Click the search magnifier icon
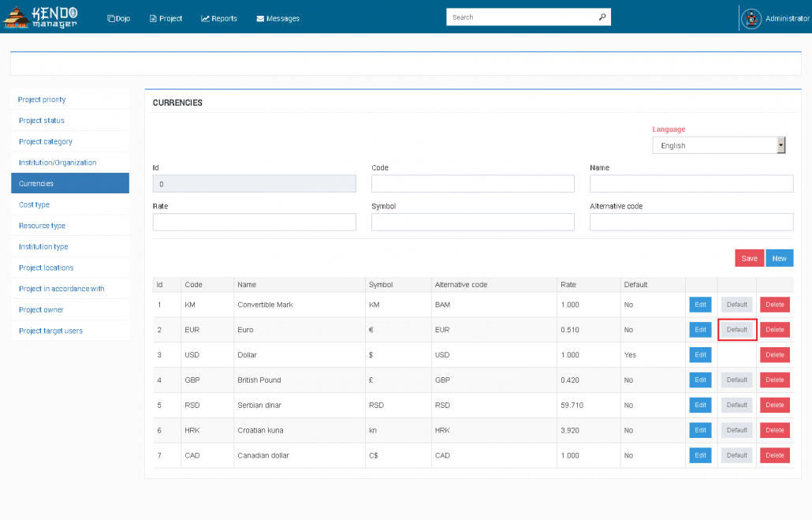The height and width of the screenshot is (520, 812). click(x=602, y=17)
